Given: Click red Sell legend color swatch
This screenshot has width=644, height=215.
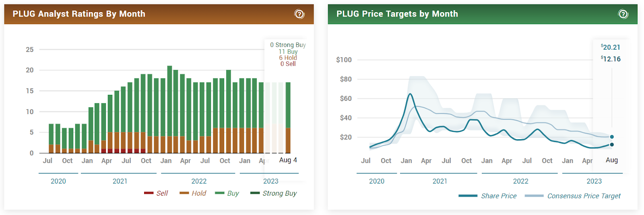Looking at the screenshot, I should pyautogui.click(x=149, y=193).
